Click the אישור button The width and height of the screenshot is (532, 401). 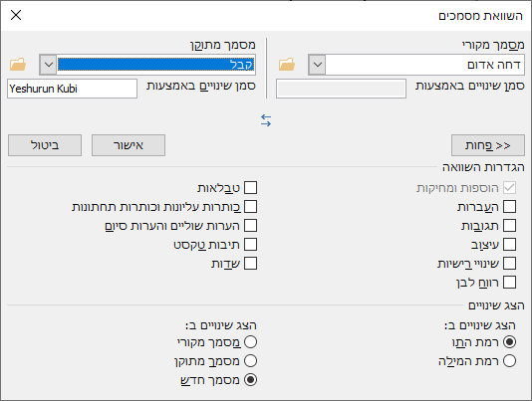129,145
